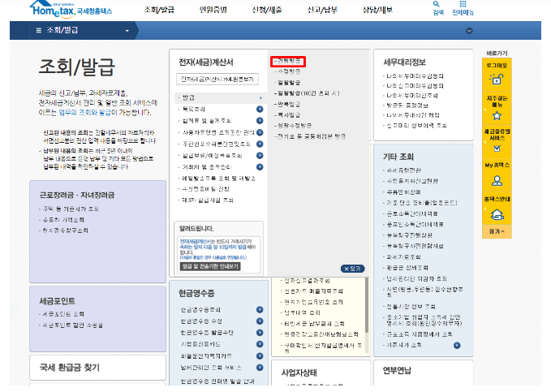This screenshot has width=551, height=392.
Task: Select 반복발급 in the submenu
Action: (288, 105)
